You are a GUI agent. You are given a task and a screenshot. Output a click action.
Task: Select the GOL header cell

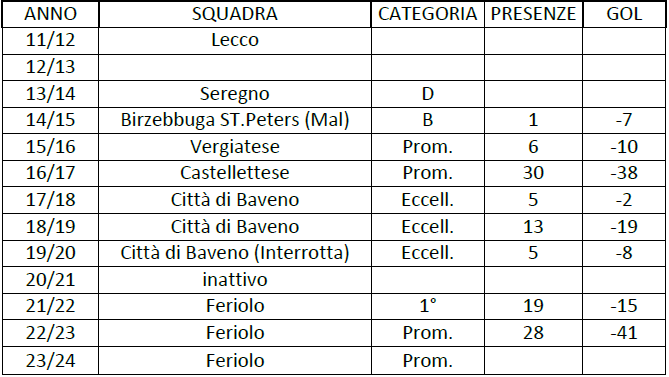coord(624,14)
